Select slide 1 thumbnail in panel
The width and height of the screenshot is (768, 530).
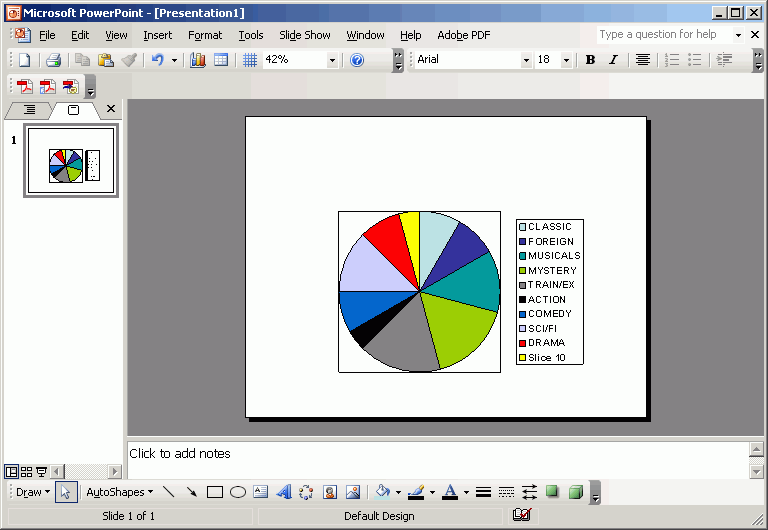[x=71, y=160]
